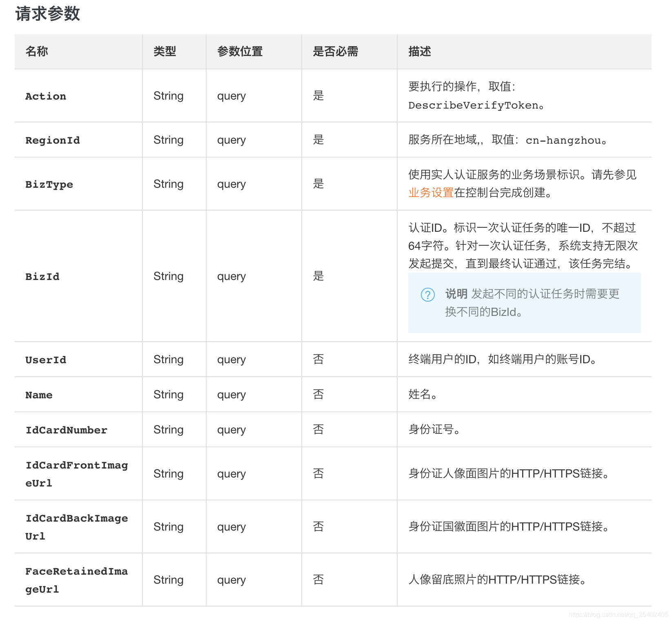Click query in the IdCardNumber row
This screenshot has width=672, height=622.
point(231,430)
